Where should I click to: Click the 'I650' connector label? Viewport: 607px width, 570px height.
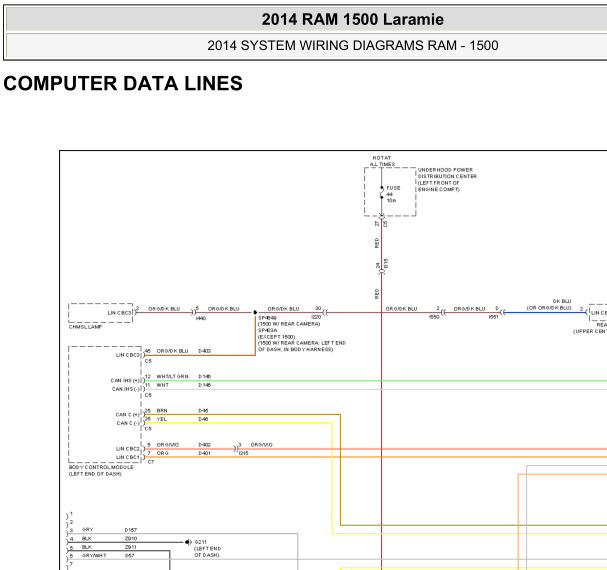(x=434, y=317)
